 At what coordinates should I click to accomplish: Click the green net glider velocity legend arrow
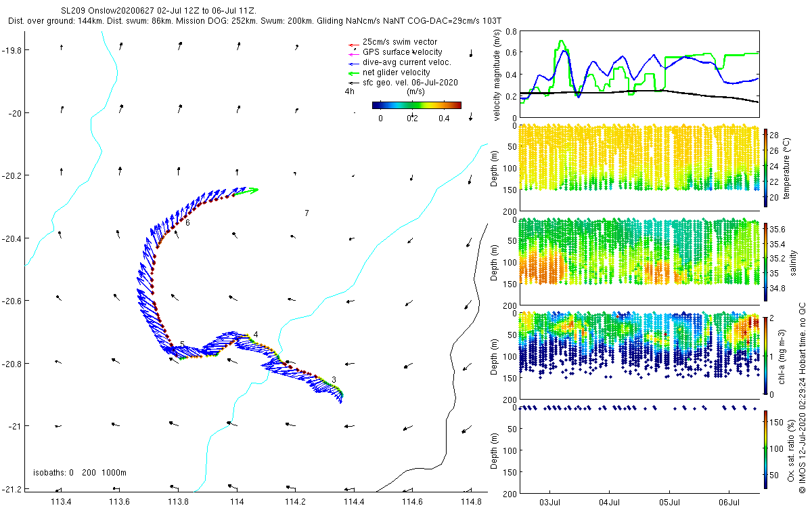353,72
